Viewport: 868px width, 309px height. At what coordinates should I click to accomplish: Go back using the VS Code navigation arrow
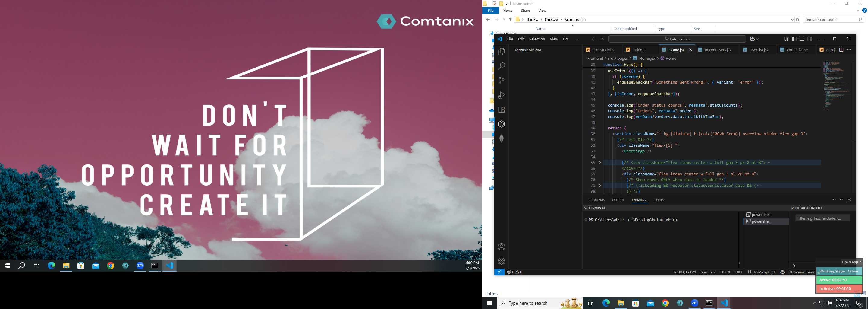pos(594,39)
